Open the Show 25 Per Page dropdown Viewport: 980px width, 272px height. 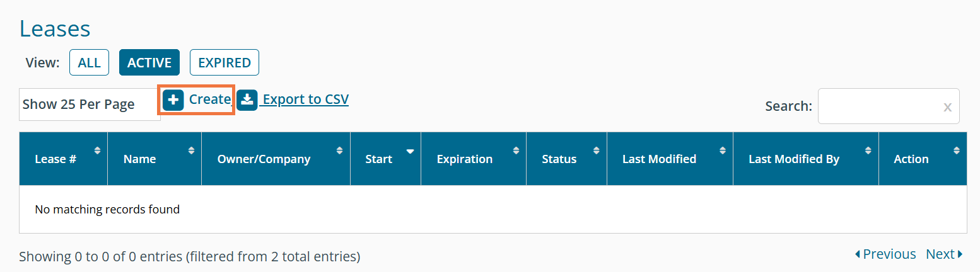point(90,105)
